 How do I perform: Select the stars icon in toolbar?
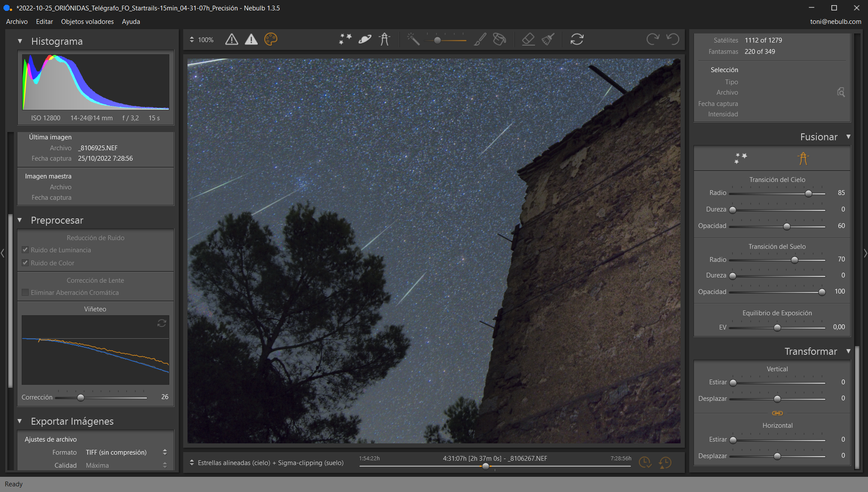click(345, 40)
